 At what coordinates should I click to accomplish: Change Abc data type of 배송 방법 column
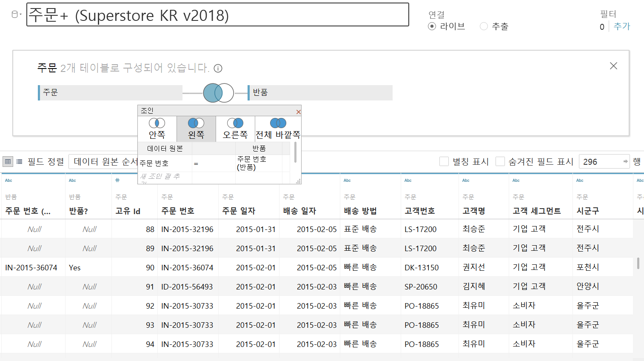[x=347, y=180]
